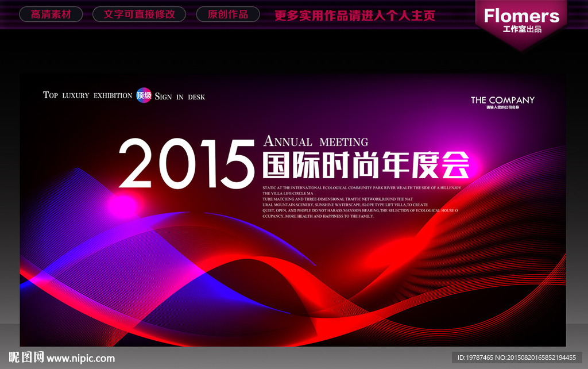588x369 pixels.
Task: Click the line 'The villa life circle ma'
Action: point(288,193)
